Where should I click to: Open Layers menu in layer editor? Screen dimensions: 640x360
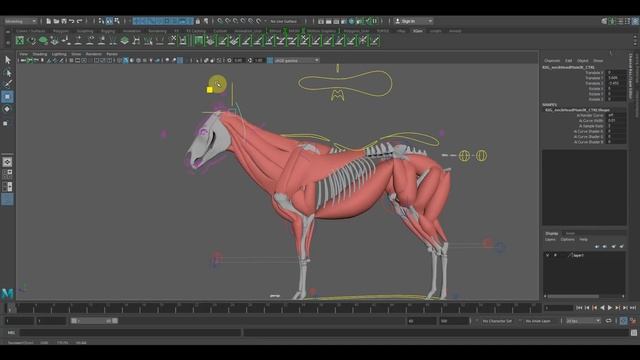550,240
